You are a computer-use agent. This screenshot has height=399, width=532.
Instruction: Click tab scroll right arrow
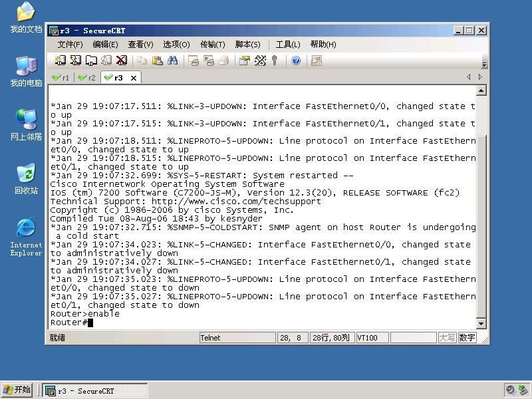pyautogui.click(x=480, y=77)
